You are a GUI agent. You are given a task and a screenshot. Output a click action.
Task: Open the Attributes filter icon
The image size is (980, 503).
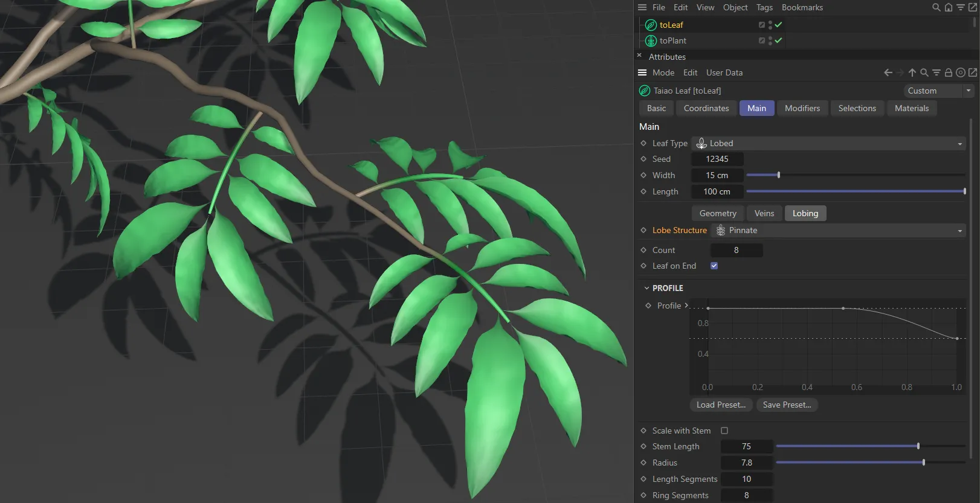[x=936, y=72]
